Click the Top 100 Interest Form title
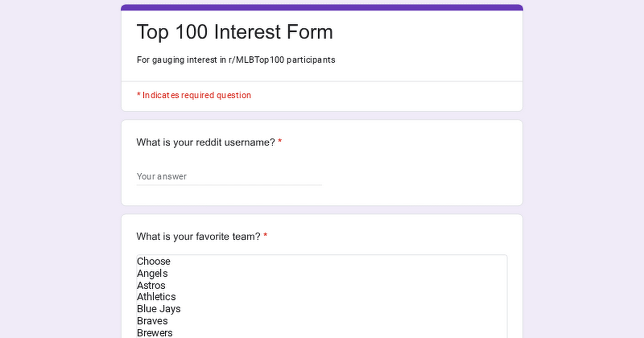644x338 pixels. click(x=235, y=32)
